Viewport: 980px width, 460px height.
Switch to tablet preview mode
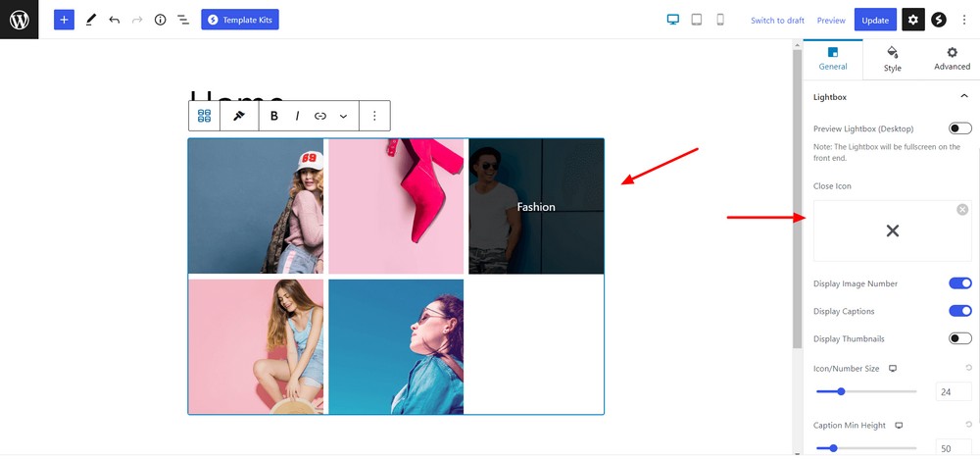(x=697, y=20)
